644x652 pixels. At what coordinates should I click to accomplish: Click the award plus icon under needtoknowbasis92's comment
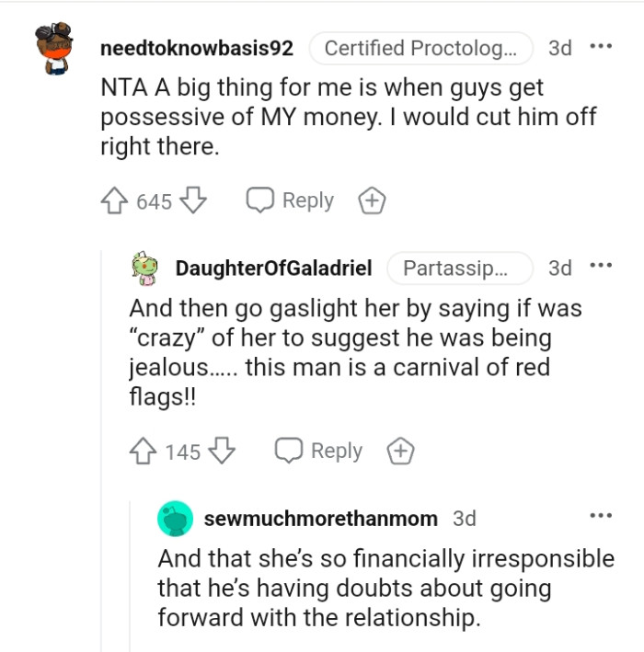(372, 201)
